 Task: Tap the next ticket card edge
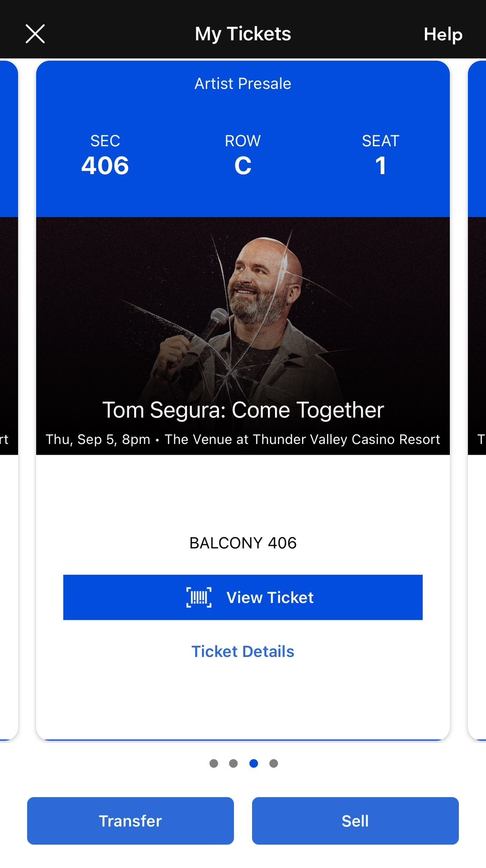[x=478, y=362]
